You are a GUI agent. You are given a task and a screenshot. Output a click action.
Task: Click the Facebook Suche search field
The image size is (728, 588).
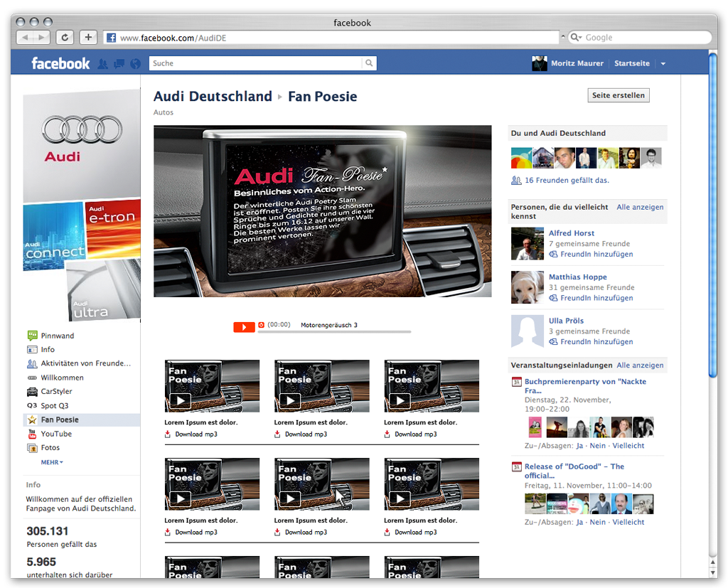point(256,63)
